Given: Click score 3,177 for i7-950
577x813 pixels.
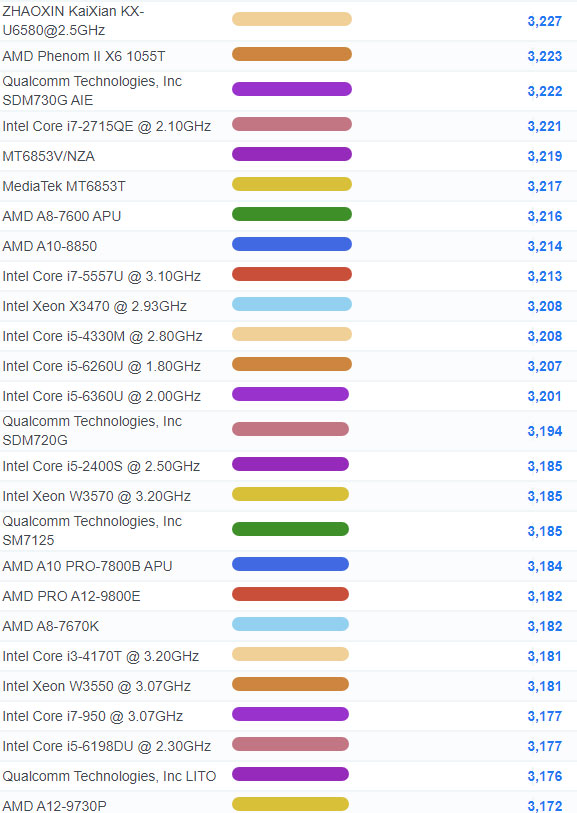Looking at the screenshot, I should click(545, 717).
